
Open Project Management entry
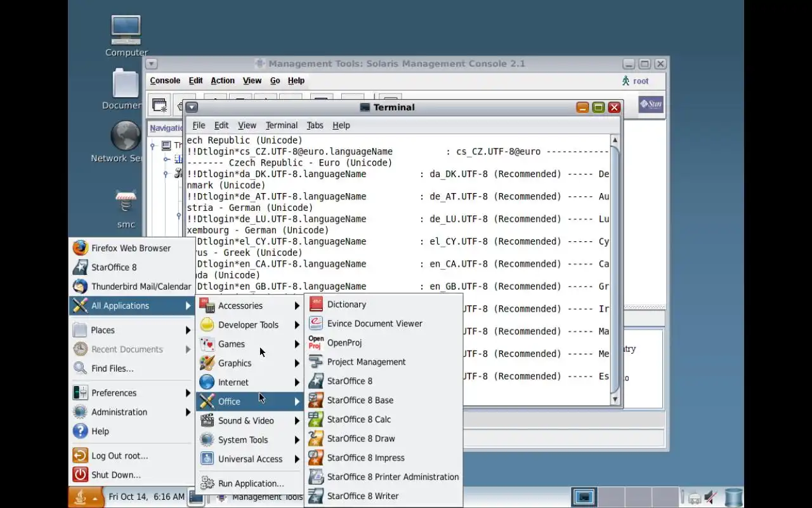tap(383, 362)
